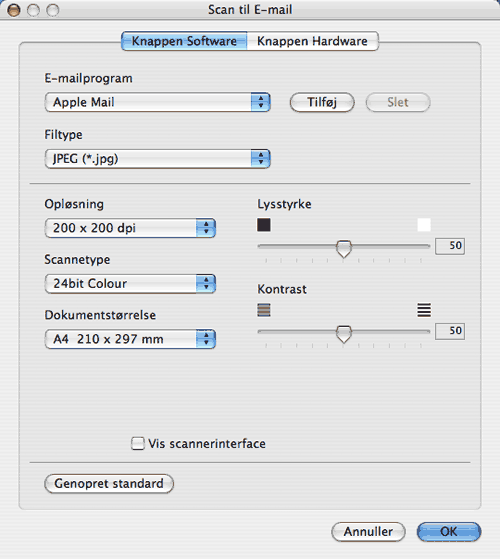Switch to the Knappen Hardware tab
The width and height of the screenshot is (500, 559).
[x=312, y=41]
